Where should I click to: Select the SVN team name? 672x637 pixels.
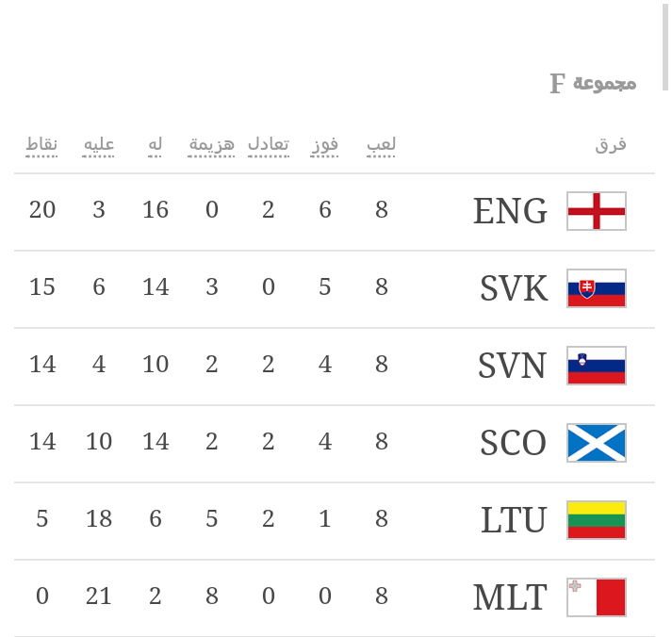(512, 366)
